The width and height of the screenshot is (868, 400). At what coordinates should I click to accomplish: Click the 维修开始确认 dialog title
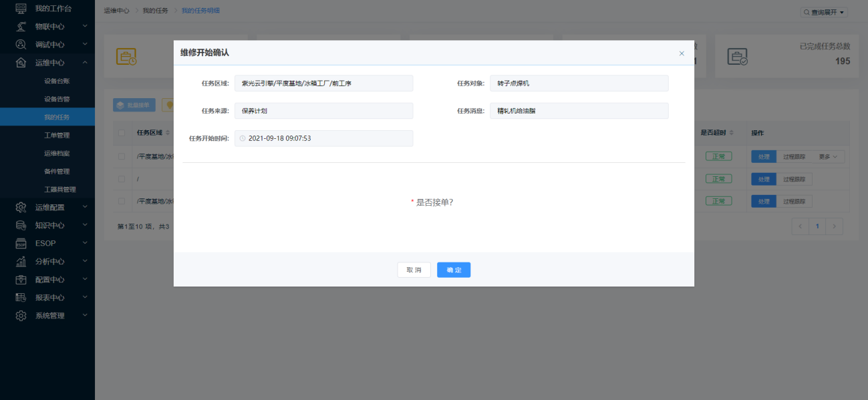[204, 53]
